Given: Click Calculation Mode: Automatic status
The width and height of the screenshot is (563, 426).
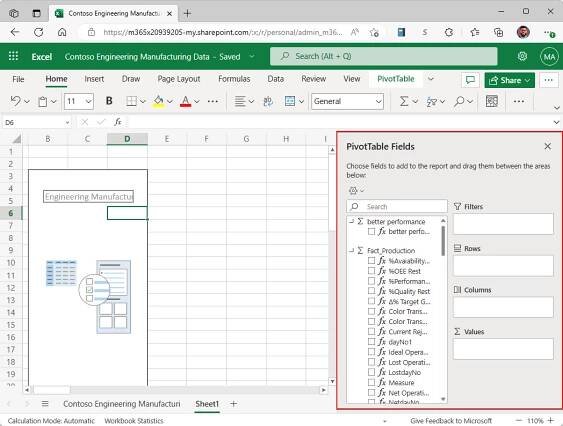Looking at the screenshot, I should (51, 421).
